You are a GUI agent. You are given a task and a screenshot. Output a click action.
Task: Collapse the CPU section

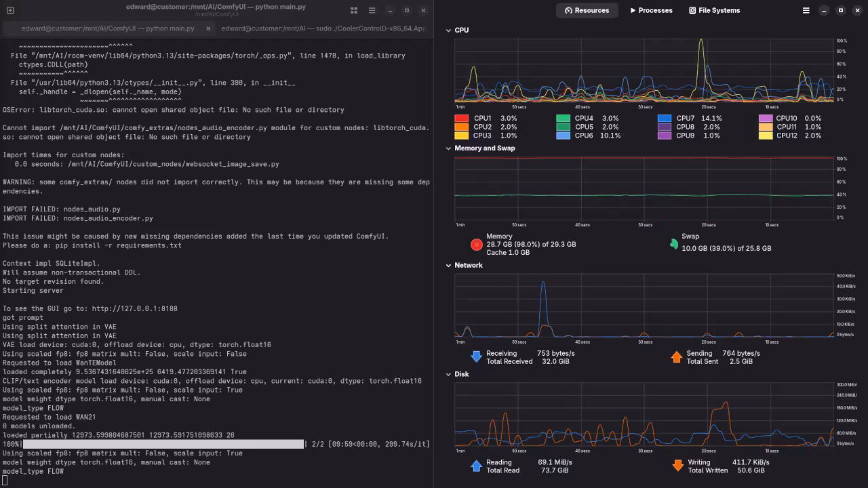[448, 30]
